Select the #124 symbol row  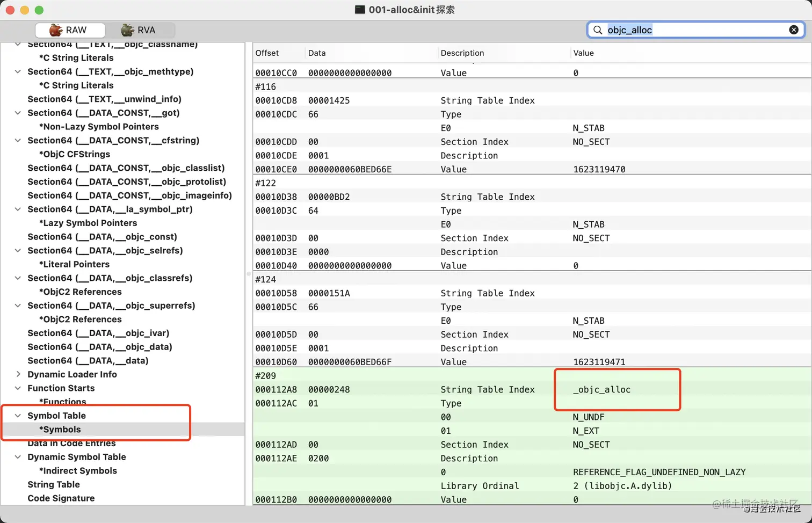tap(532, 279)
